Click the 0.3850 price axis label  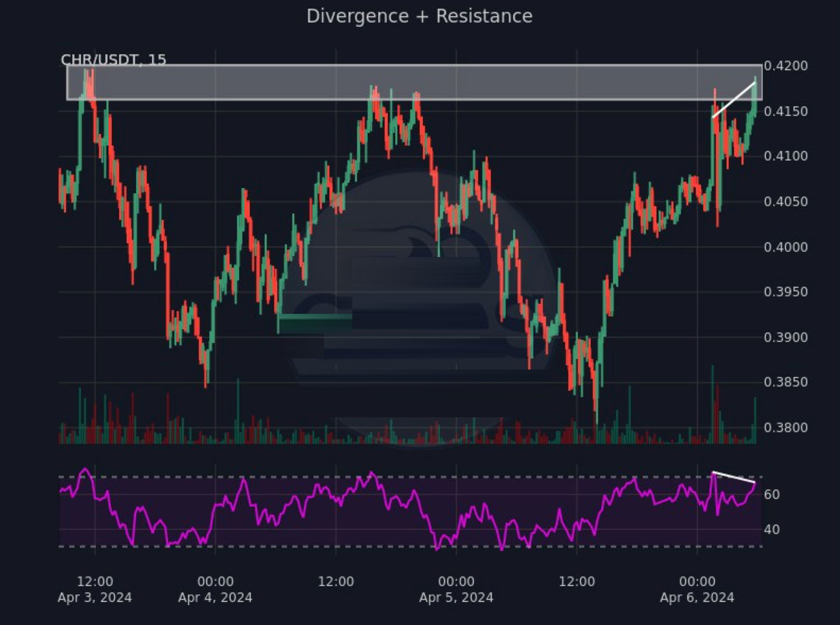pos(785,382)
